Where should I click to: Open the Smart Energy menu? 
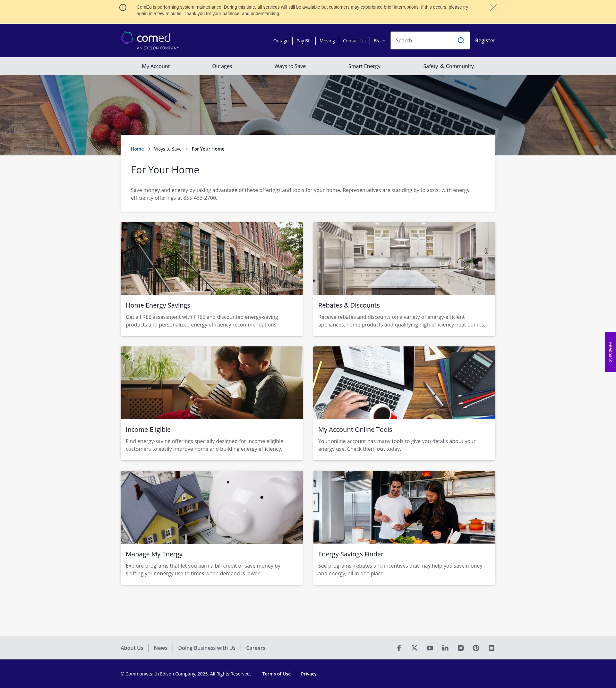coord(364,66)
